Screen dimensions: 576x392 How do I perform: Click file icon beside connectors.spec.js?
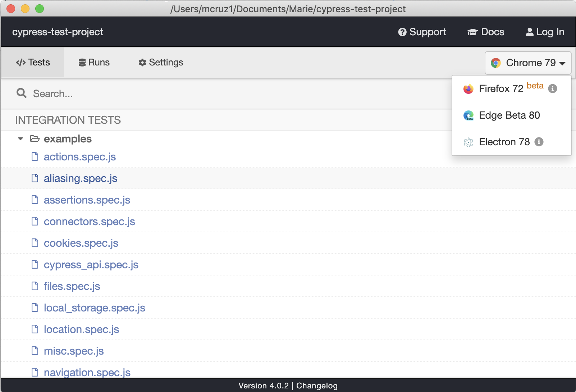coord(35,221)
